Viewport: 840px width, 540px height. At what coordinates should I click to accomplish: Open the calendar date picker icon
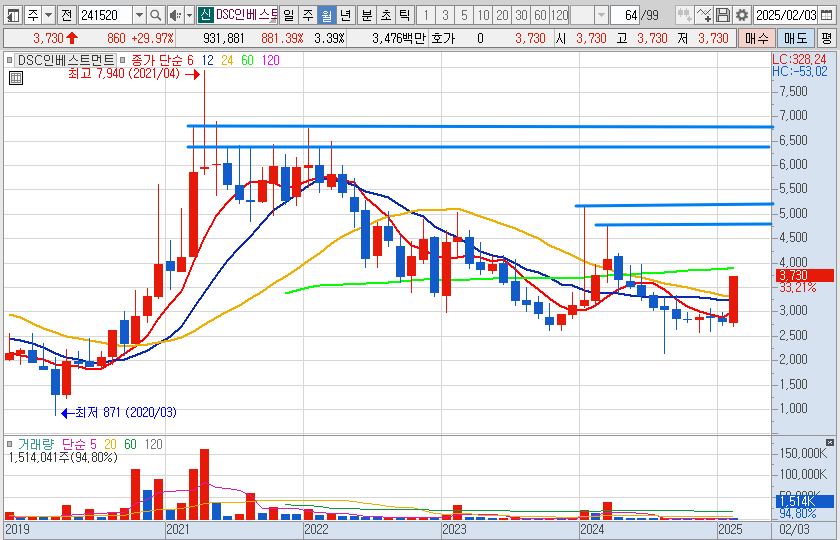(827, 15)
